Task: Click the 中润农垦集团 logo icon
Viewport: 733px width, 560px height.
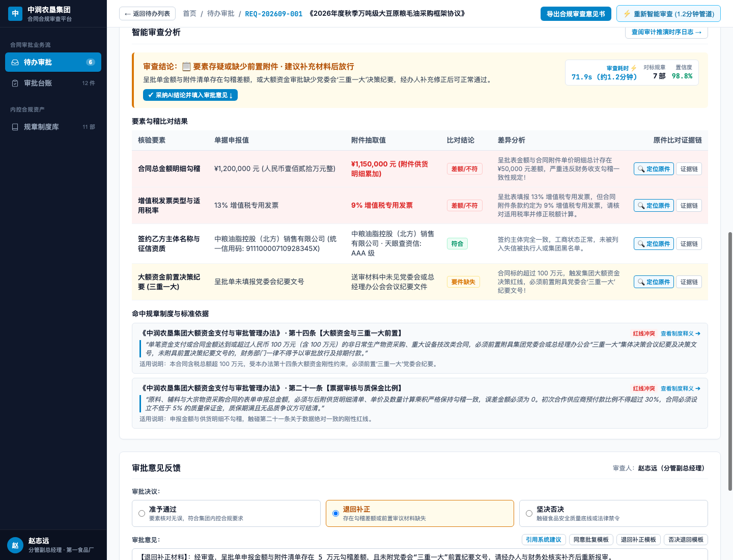Action: [x=15, y=14]
